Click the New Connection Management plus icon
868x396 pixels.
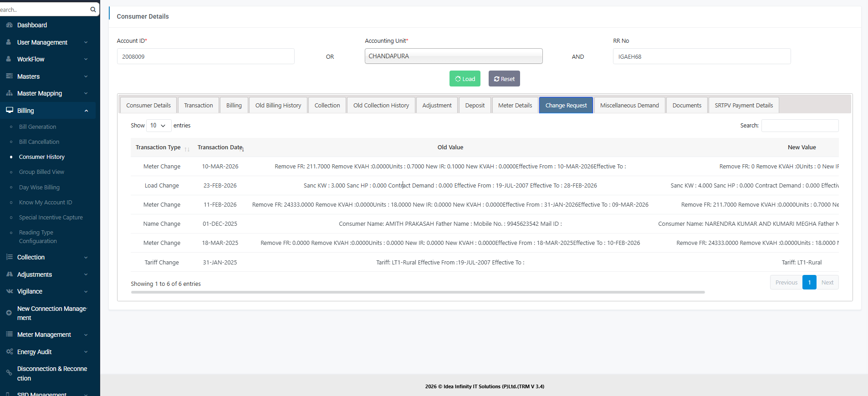[9, 313]
